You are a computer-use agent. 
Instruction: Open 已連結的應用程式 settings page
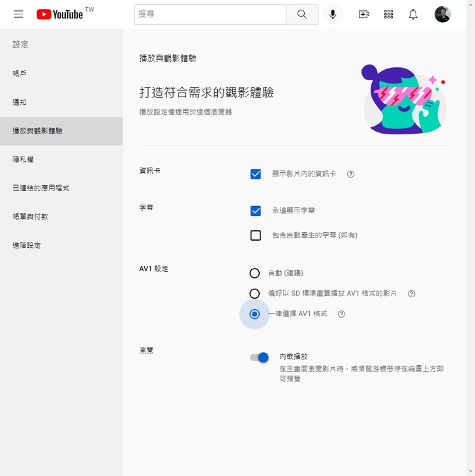[61, 188]
